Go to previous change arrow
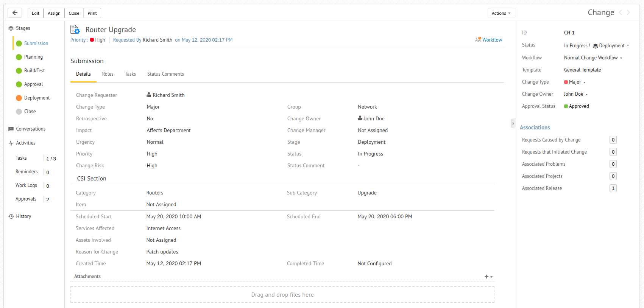644x308 pixels. point(621,12)
